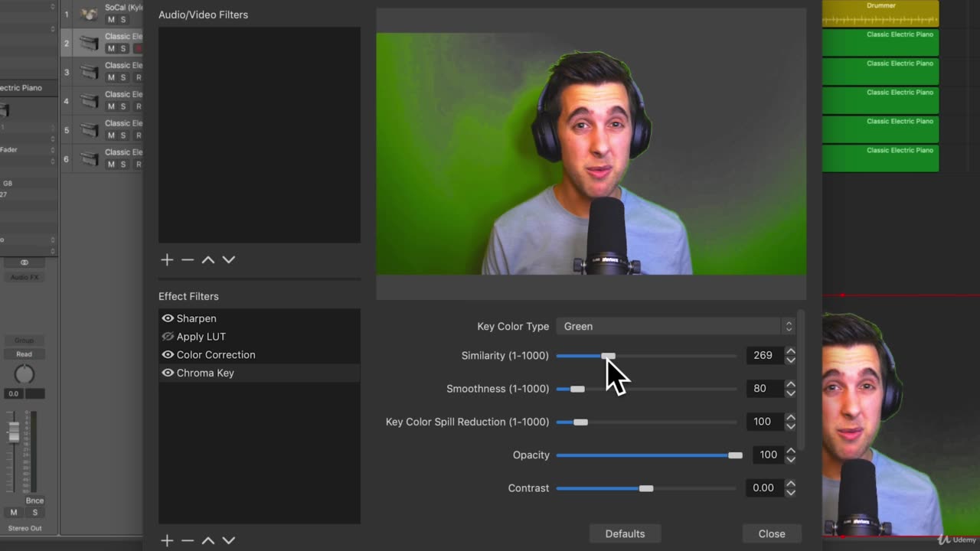
Task: Click the piano icon on track 6
Action: [90, 159]
